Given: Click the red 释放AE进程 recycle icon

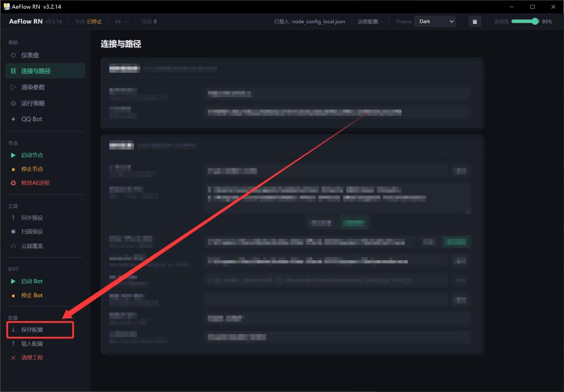Looking at the screenshot, I should [13, 183].
